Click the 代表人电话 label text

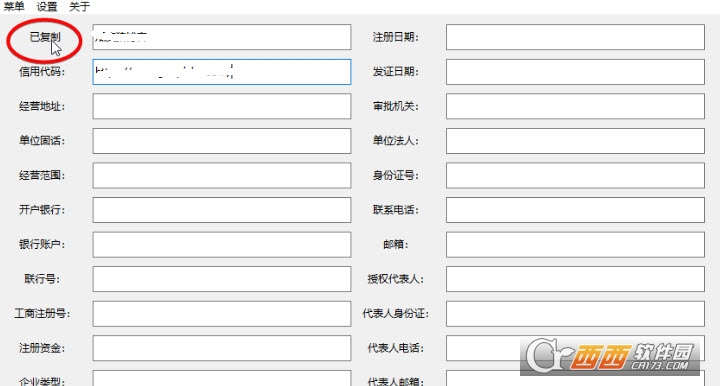(x=395, y=348)
